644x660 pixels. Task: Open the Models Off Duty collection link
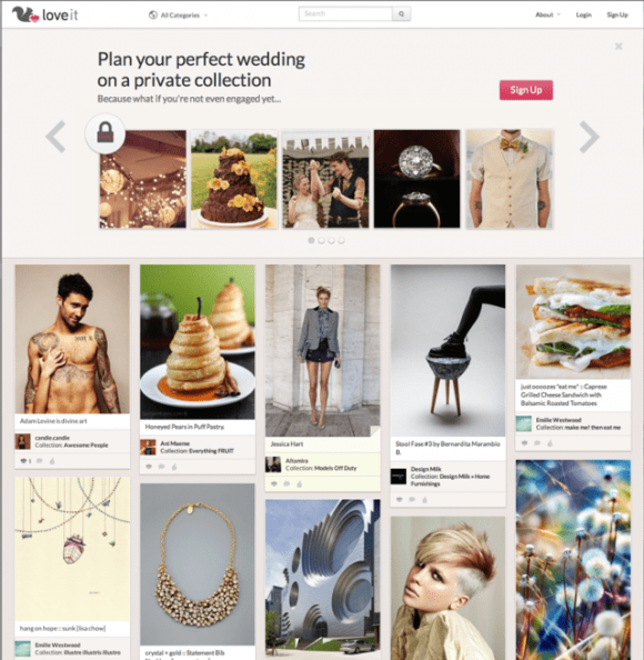(x=335, y=468)
